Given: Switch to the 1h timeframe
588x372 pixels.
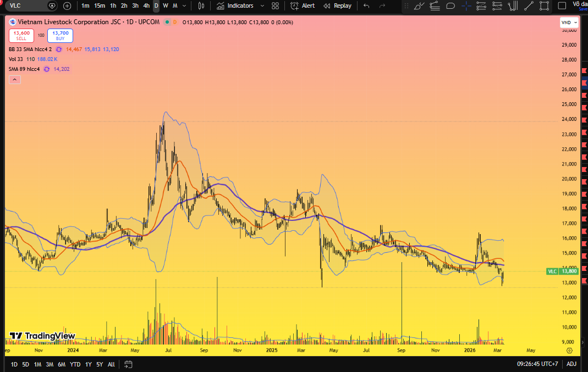Looking at the screenshot, I should point(113,5).
